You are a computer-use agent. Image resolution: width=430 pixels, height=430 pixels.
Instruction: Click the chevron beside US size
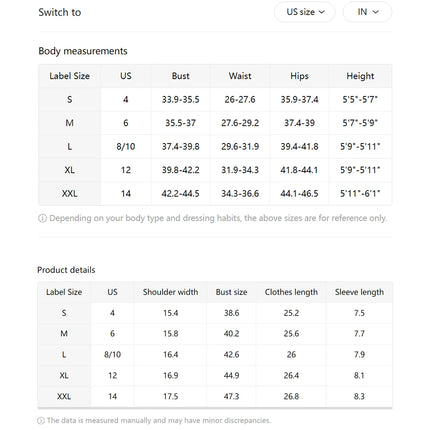tap(322, 12)
